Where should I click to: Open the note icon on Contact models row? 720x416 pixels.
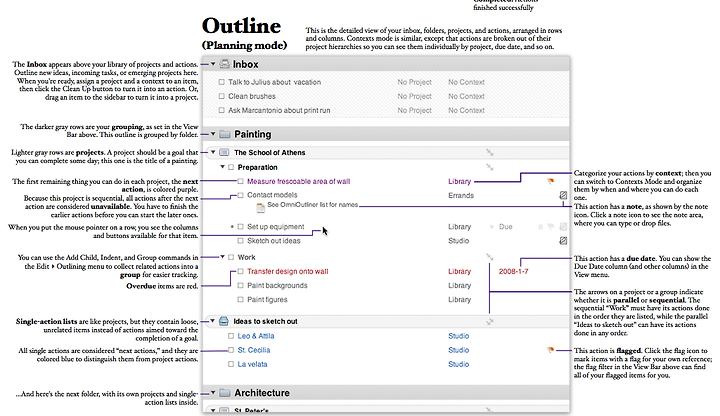[x=563, y=195]
